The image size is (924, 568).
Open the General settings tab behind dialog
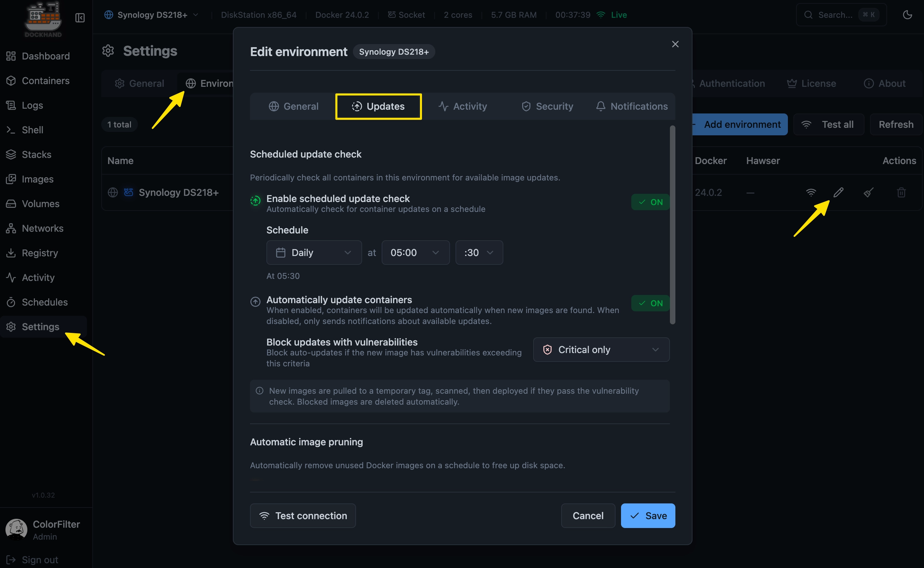point(140,83)
